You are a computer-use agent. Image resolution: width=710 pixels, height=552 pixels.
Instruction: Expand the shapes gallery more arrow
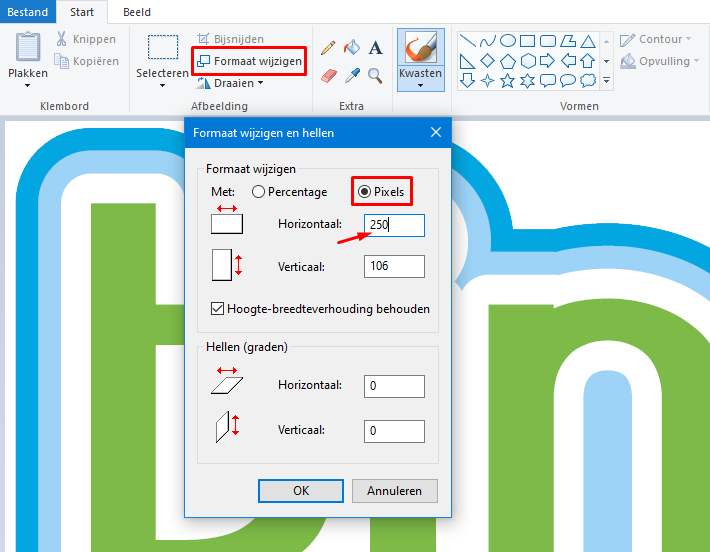[x=607, y=81]
